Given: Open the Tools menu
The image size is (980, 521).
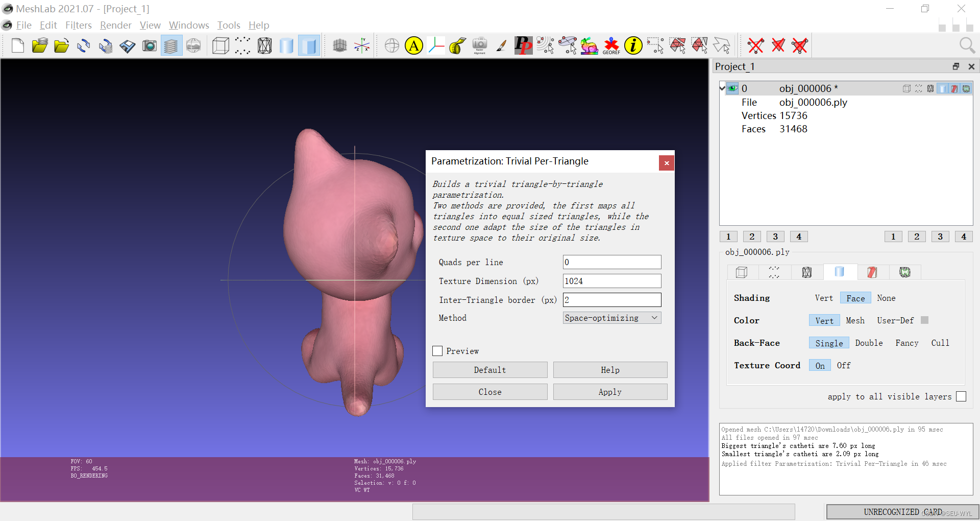Looking at the screenshot, I should pyautogui.click(x=229, y=25).
